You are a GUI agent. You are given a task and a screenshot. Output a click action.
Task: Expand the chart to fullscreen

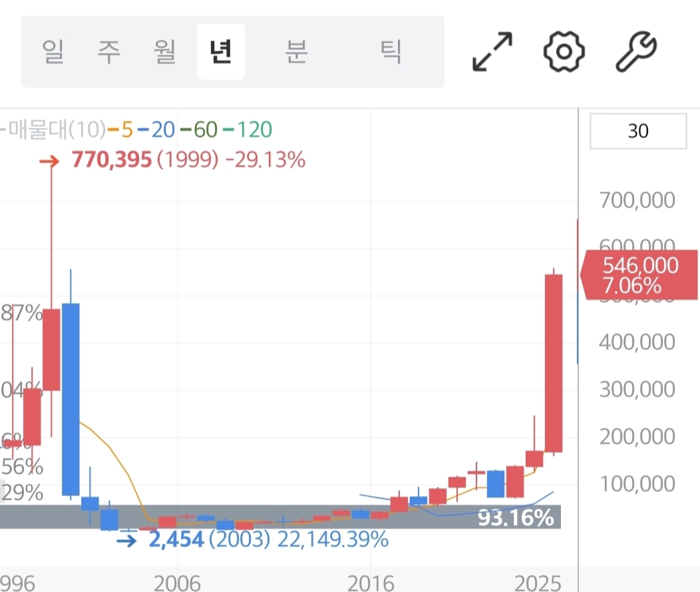[x=492, y=51]
